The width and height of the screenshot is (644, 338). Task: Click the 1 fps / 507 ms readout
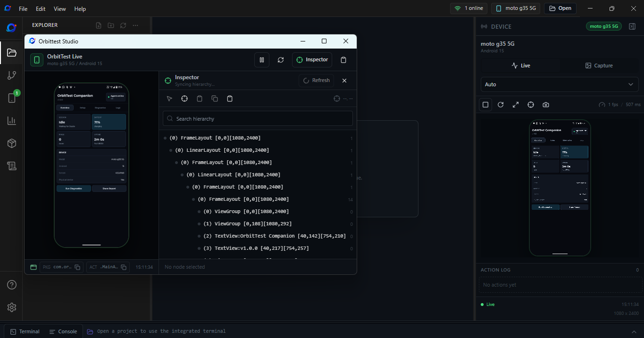pyautogui.click(x=619, y=105)
